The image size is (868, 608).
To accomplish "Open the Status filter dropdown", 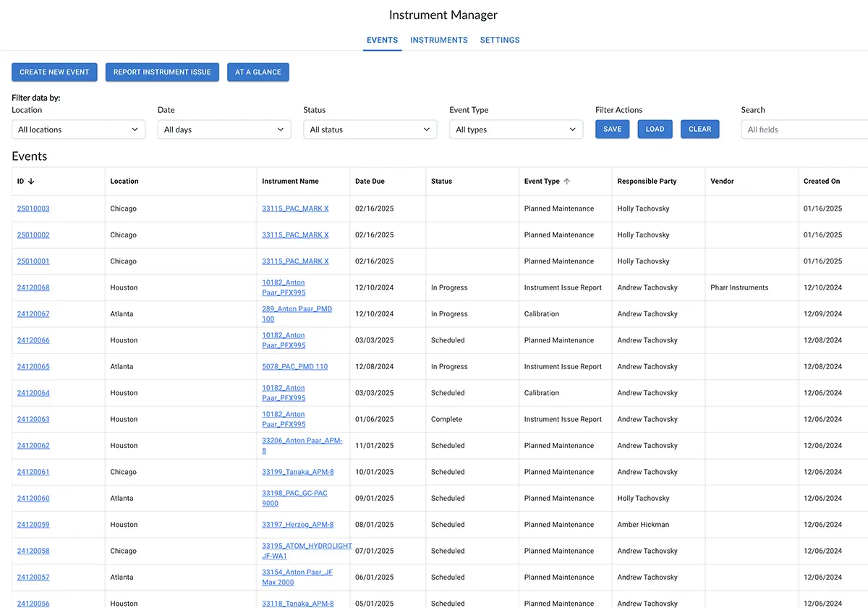I will [x=370, y=130].
